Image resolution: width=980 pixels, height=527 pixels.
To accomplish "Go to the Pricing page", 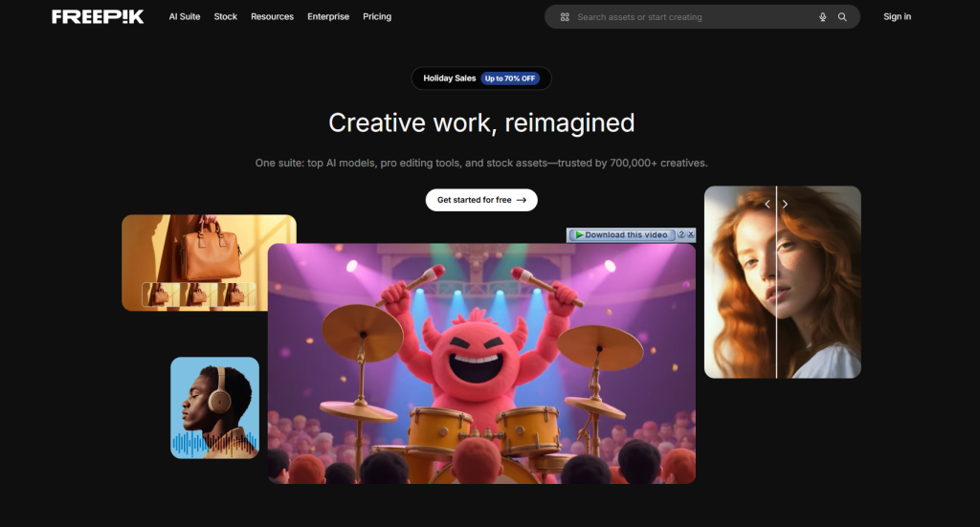I will (377, 17).
